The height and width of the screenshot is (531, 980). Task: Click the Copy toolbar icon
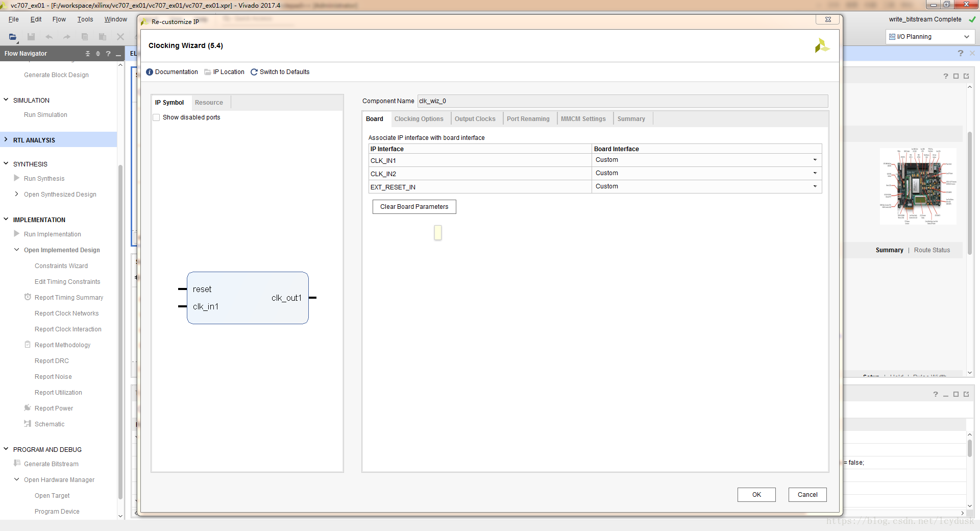(85, 37)
